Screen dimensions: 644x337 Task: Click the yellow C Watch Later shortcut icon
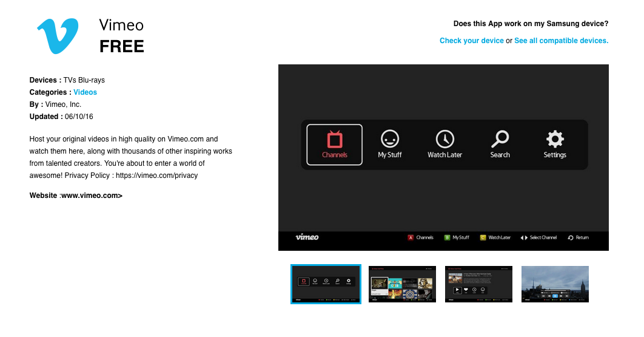pyautogui.click(x=483, y=237)
